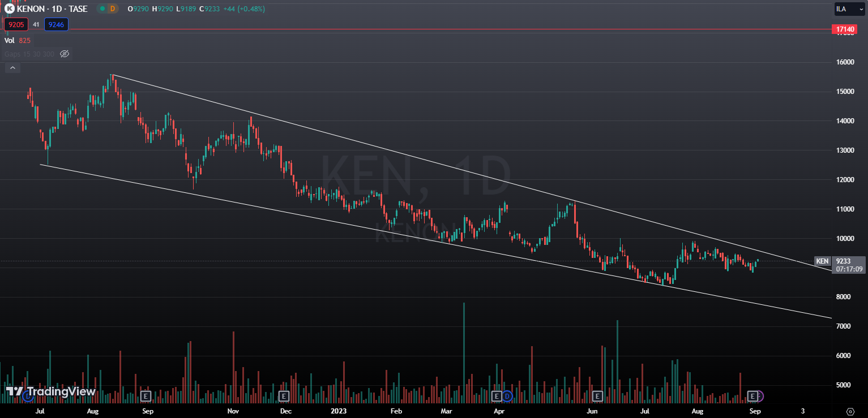The image size is (868, 418).
Task: Click the orange D delayed-data badge
Action: [x=112, y=8]
